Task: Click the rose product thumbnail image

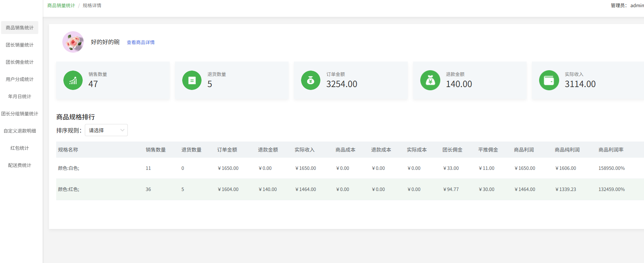Action: tap(73, 42)
